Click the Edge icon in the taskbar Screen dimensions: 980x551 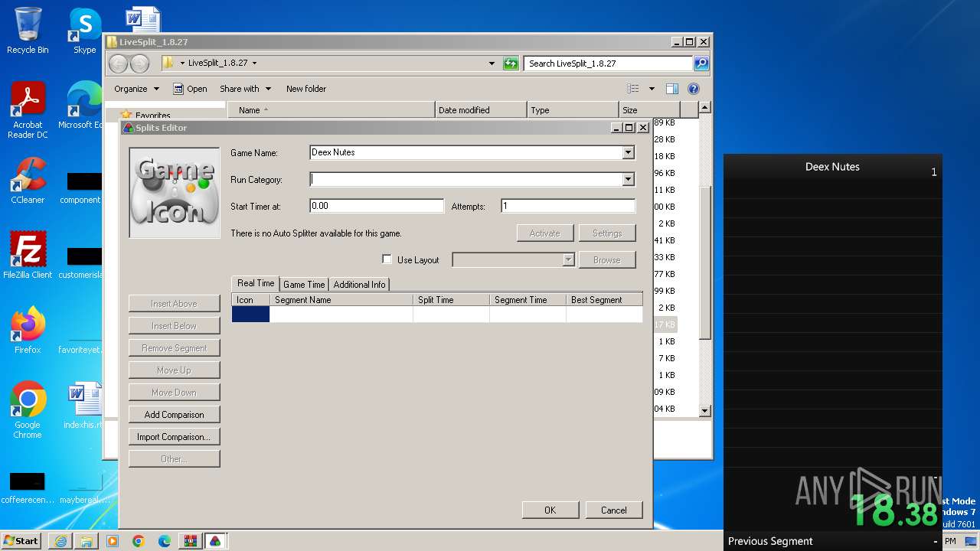(x=165, y=541)
